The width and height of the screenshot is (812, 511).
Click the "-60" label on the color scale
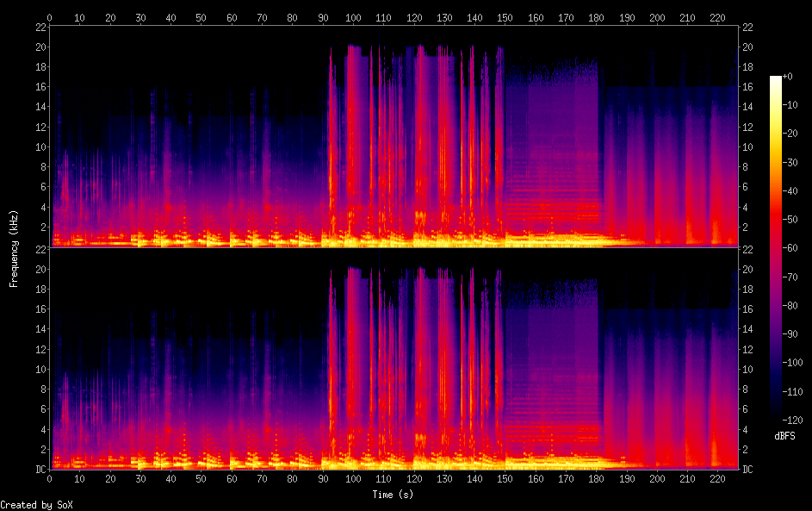[x=790, y=247]
